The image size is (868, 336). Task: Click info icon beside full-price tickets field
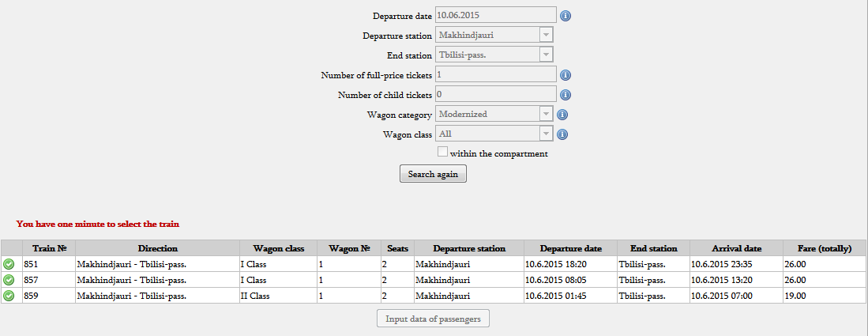tap(566, 75)
